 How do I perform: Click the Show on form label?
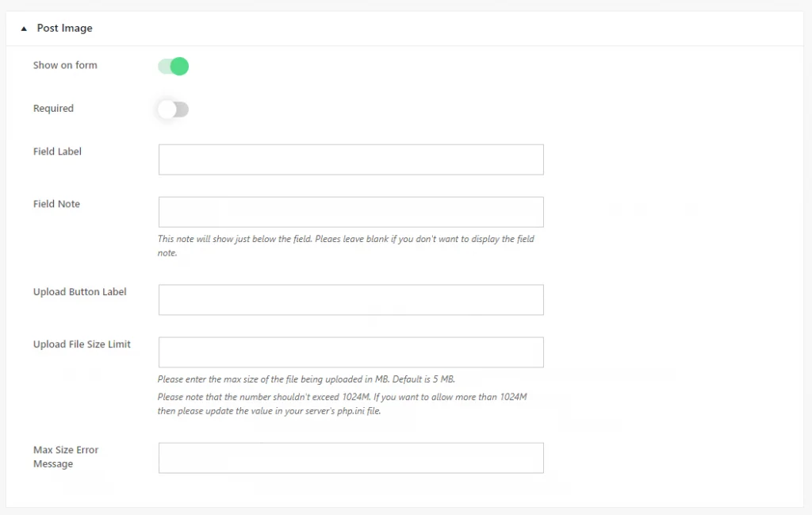pyautogui.click(x=65, y=65)
